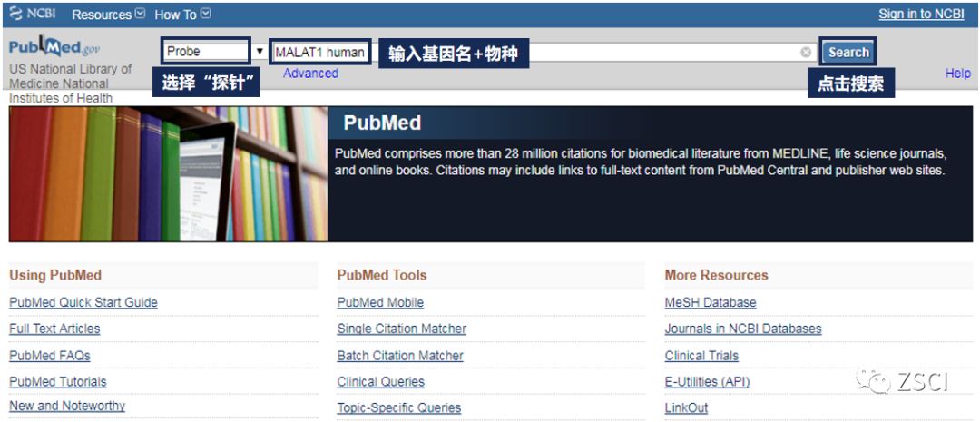Open Full Text Articles link

click(x=54, y=329)
